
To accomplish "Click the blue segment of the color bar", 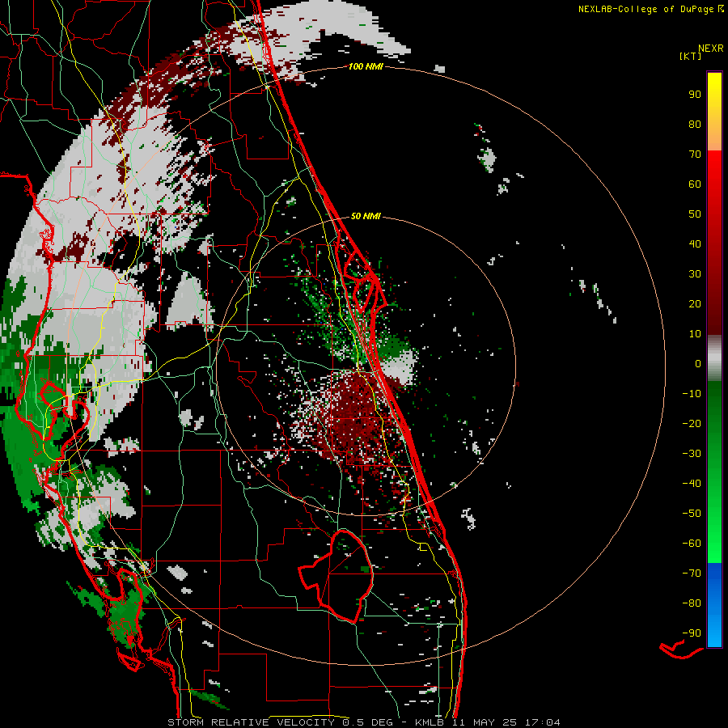I will [x=714, y=605].
